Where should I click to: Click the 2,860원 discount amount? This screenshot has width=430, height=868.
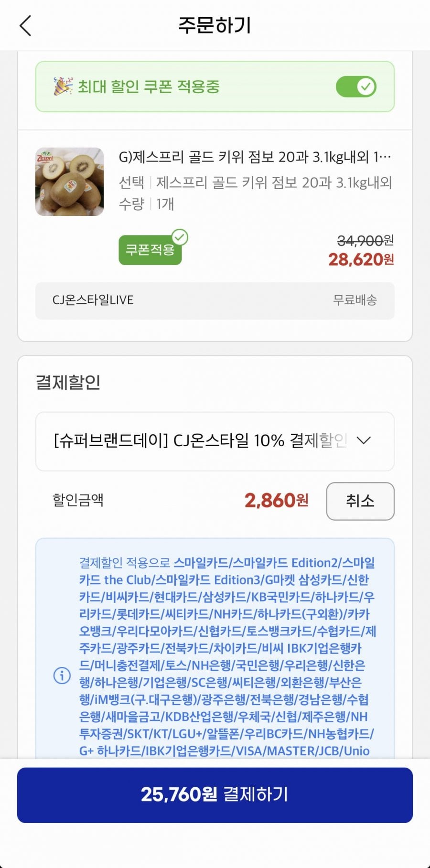276,501
